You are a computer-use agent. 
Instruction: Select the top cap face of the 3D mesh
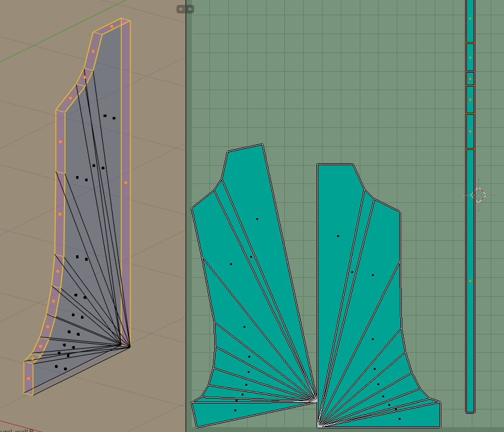point(111,26)
